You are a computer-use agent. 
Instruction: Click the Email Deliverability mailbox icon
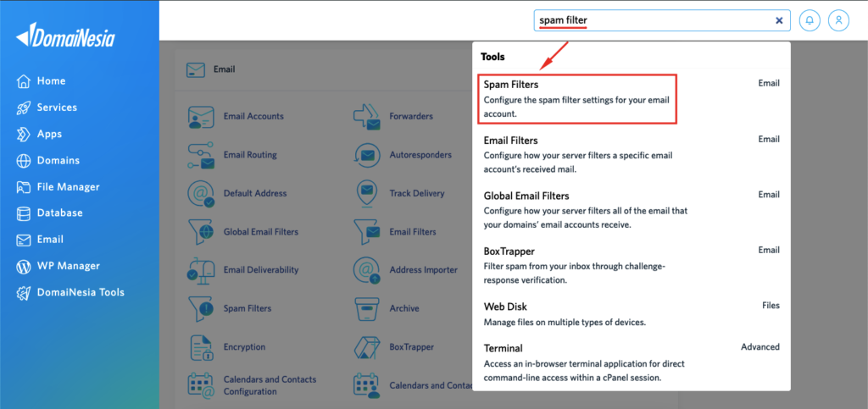[201, 270]
